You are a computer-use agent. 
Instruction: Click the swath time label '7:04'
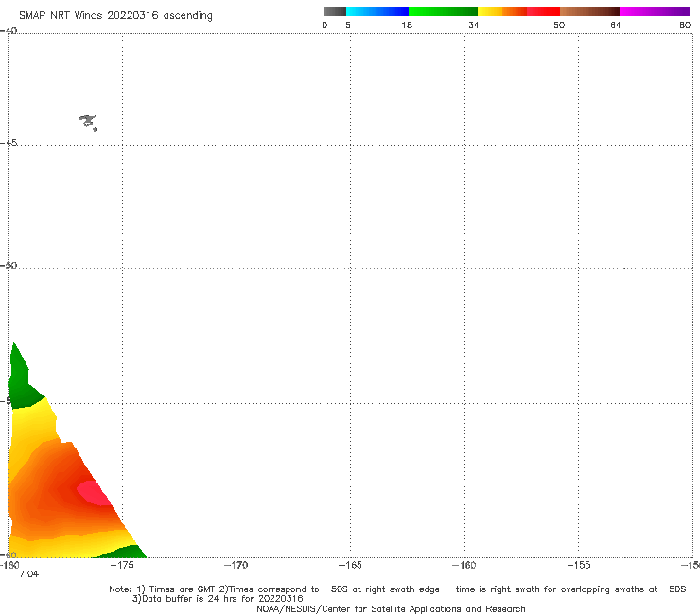[x=29, y=574]
